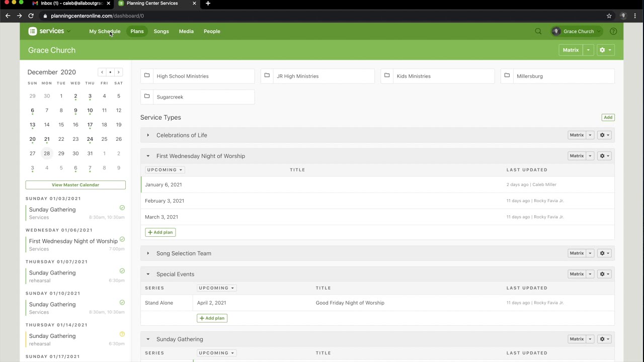644x362 pixels.
Task: Open the Millersburg folder
Action: tap(557, 76)
